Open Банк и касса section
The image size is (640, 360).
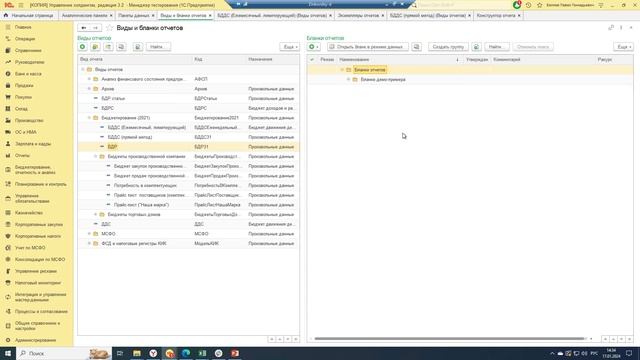pyautogui.click(x=28, y=74)
